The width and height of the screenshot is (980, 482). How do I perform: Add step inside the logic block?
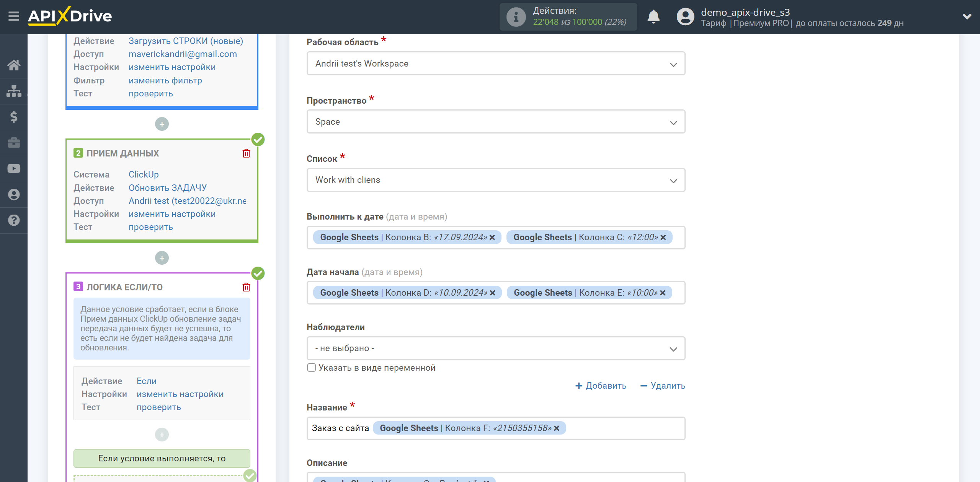click(162, 435)
